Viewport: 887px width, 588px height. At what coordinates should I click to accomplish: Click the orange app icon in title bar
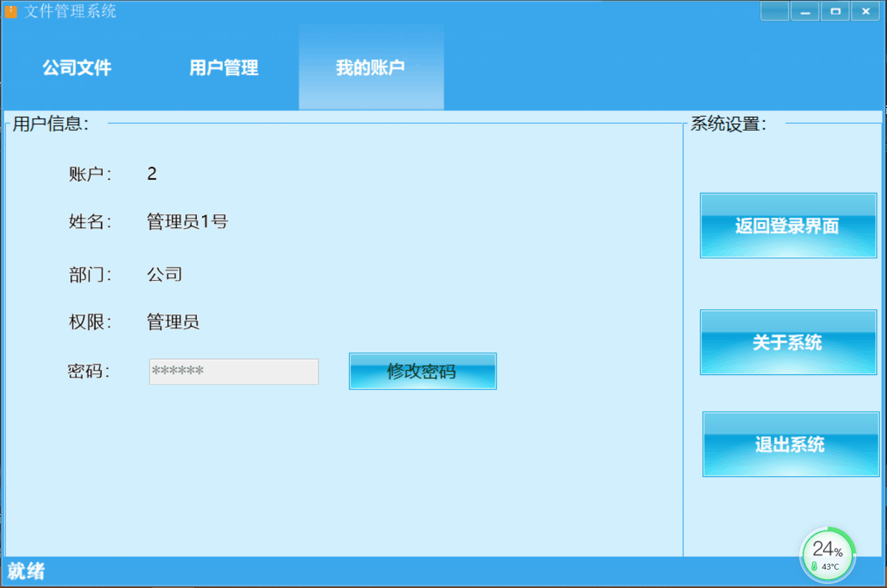point(10,11)
